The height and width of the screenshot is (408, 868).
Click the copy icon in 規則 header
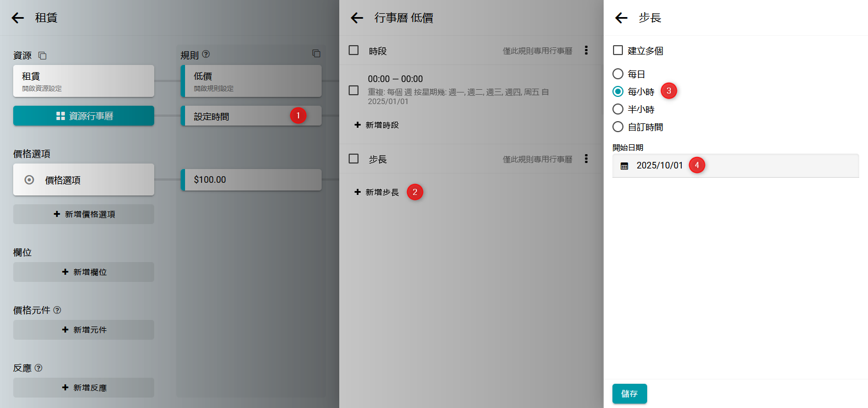316,53
